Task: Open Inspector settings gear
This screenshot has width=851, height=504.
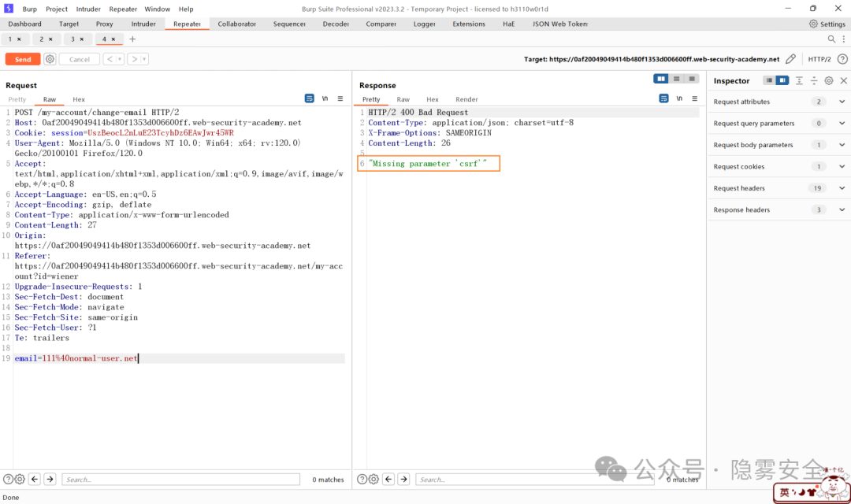Action: click(x=829, y=80)
